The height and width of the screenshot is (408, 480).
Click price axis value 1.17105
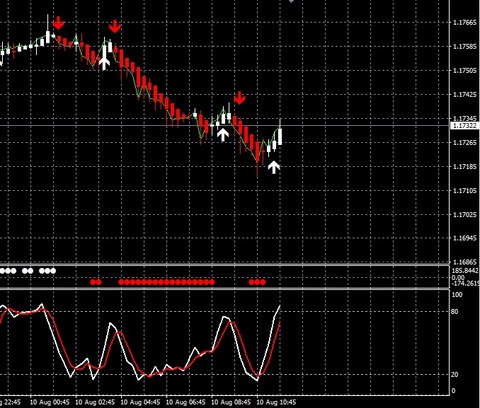coord(465,190)
